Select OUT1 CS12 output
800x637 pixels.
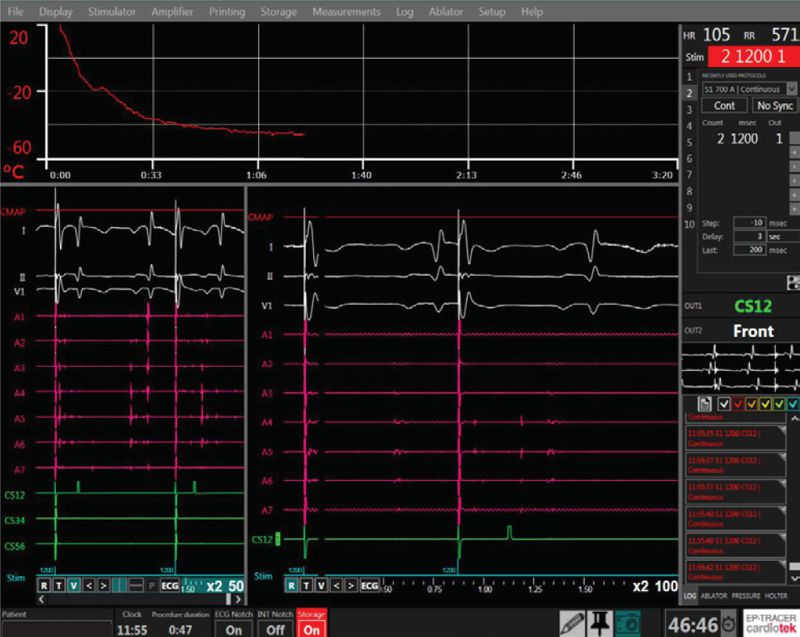[753, 306]
